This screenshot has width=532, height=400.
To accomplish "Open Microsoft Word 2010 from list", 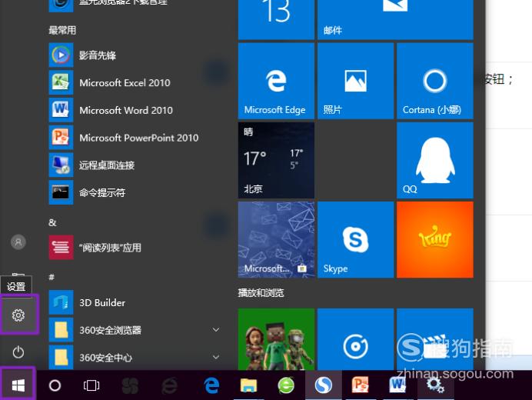I will 135,110.
